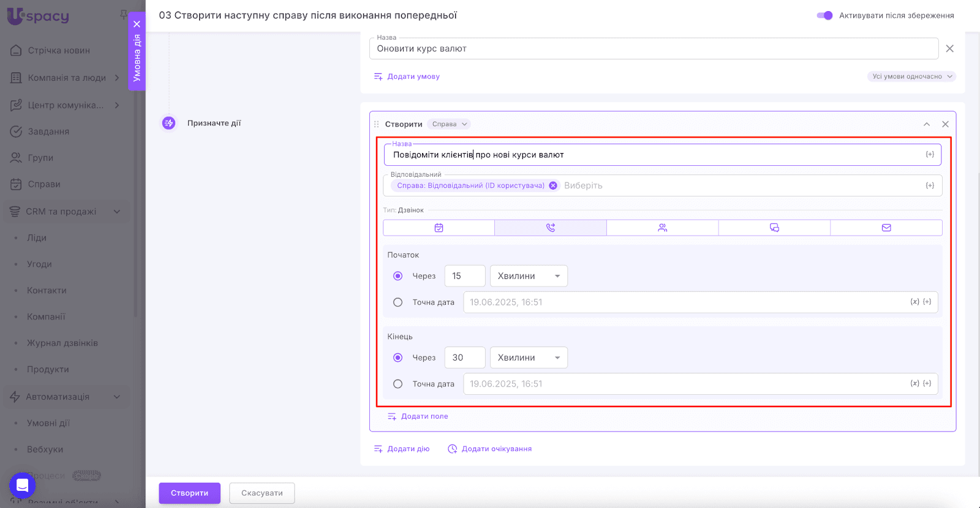980x508 pixels.
Task: Open Умовні дії in sidebar menu
Action: click(48, 423)
